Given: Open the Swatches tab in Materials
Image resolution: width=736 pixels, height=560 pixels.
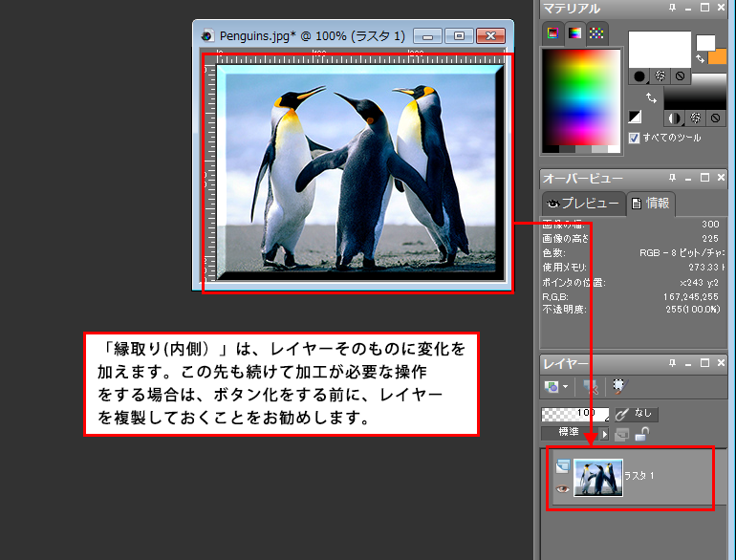Looking at the screenshot, I should click(596, 33).
